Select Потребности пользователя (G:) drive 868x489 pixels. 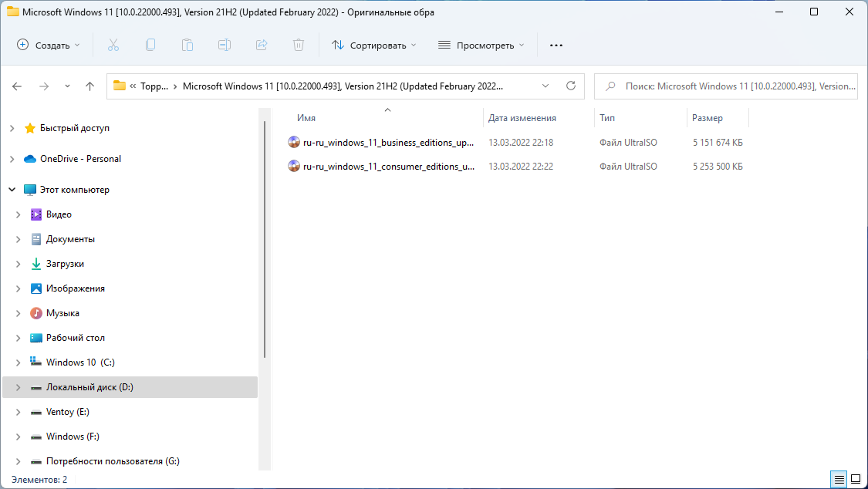click(113, 460)
